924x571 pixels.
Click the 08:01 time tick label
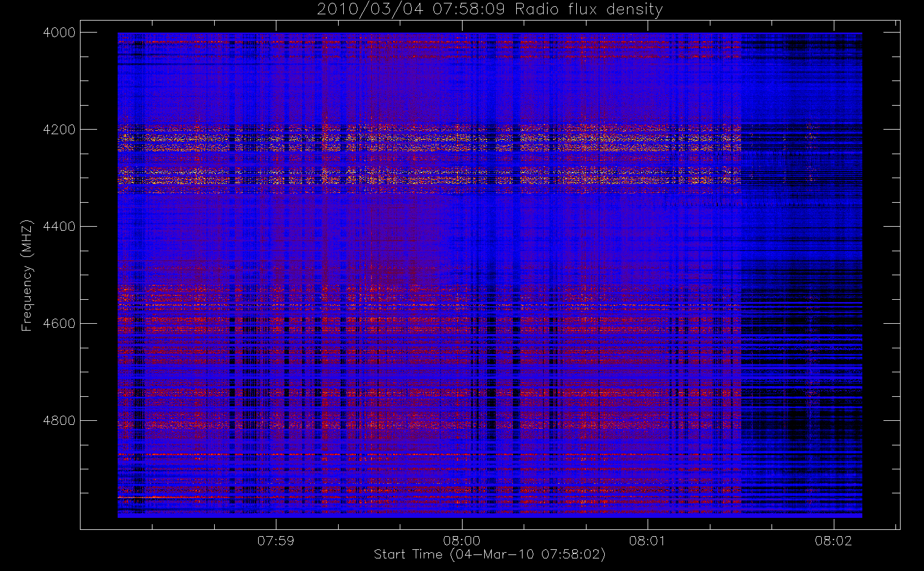[x=648, y=540]
